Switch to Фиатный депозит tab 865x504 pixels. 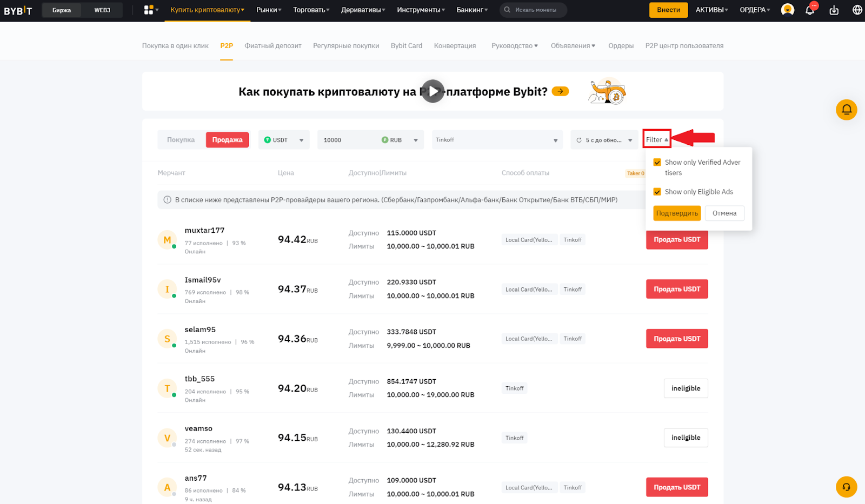point(273,46)
